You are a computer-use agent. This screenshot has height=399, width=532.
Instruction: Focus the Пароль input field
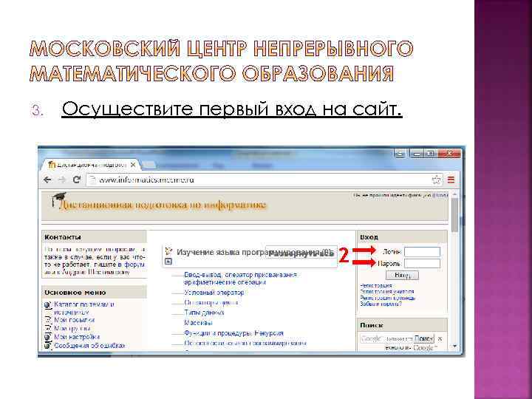[x=422, y=263]
